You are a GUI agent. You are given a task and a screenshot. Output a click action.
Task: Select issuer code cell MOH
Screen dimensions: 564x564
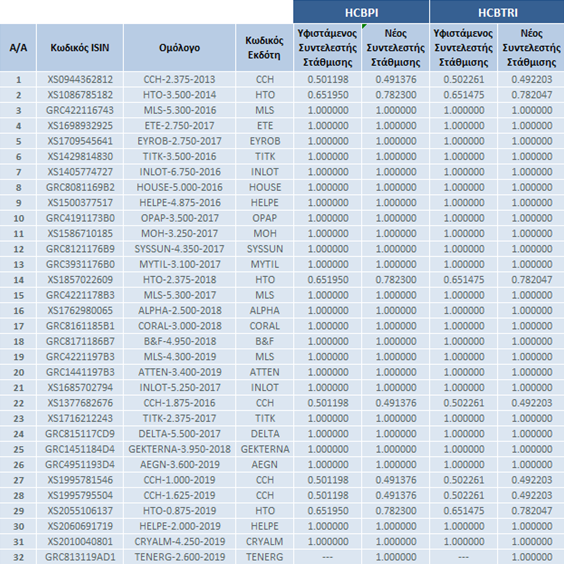[264, 233]
